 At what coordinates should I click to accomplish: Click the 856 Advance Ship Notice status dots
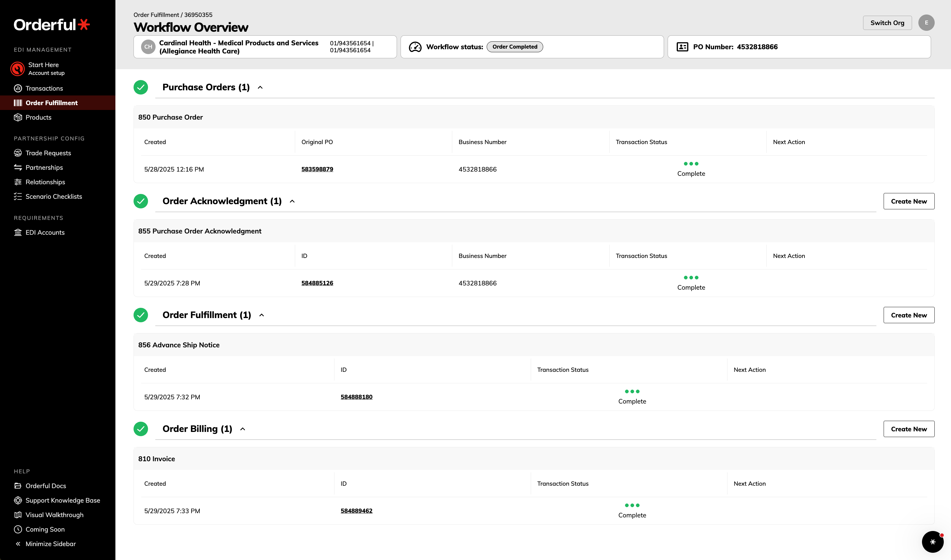(x=632, y=391)
